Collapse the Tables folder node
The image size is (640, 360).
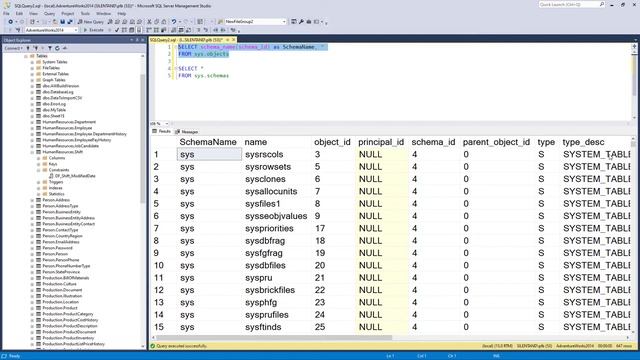26,56
